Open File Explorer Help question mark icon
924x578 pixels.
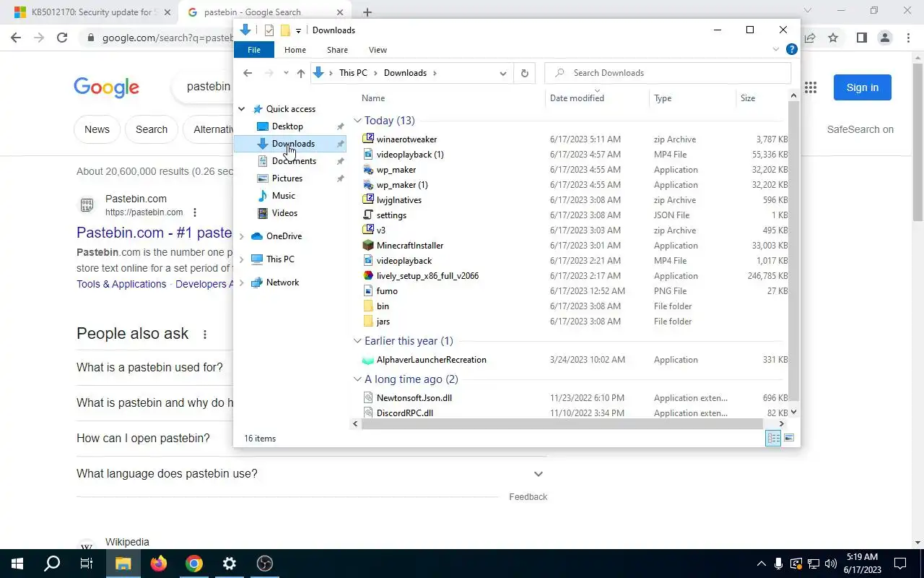pyautogui.click(x=791, y=50)
